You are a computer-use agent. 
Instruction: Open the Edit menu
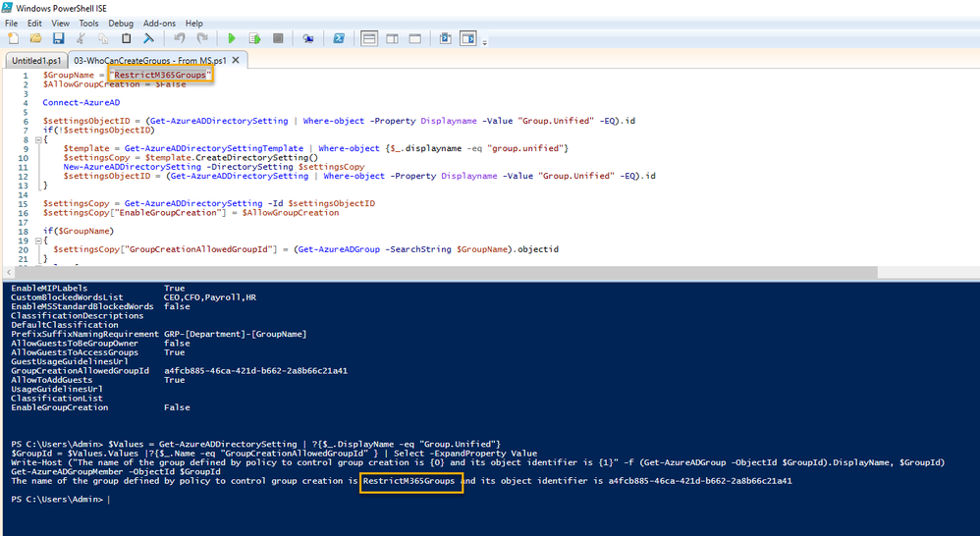34,24
